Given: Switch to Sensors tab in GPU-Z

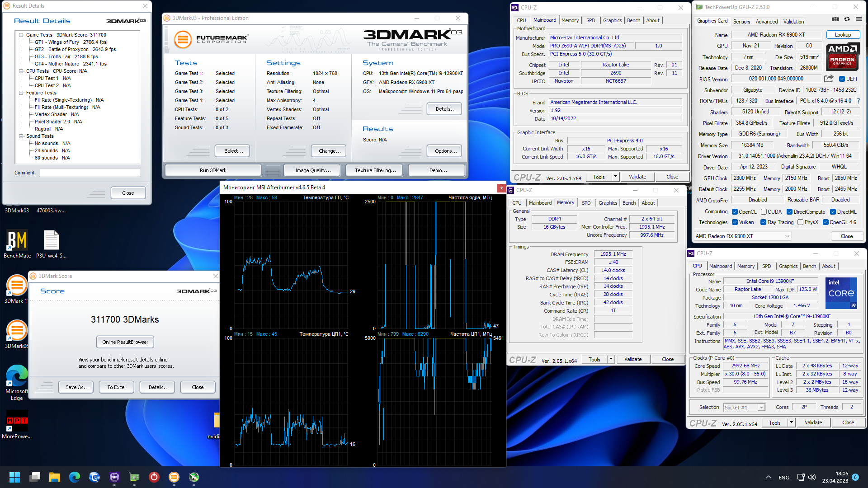Looking at the screenshot, I should (741, 21).
